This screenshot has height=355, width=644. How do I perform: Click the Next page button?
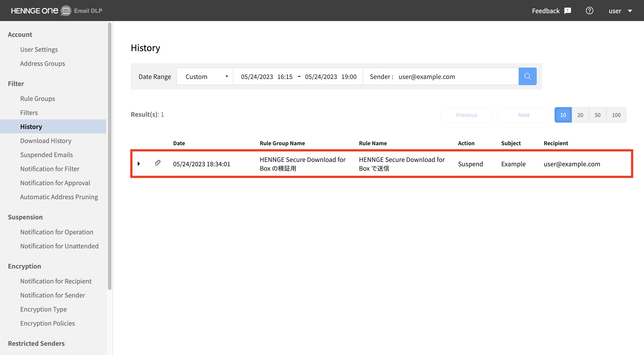[x=524, y=115]
